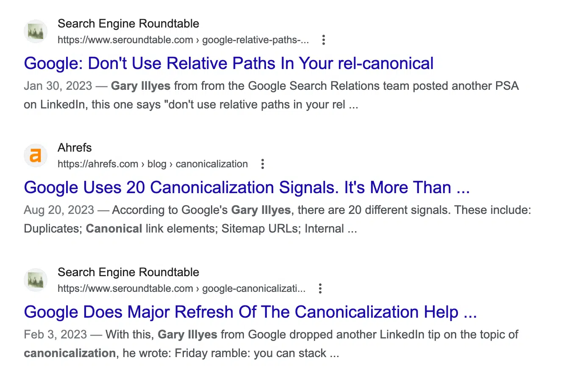Open three-dot menu next to google-relative-paths URL
The width and height of the screenshot is (588, 388).
click(324, 40)
